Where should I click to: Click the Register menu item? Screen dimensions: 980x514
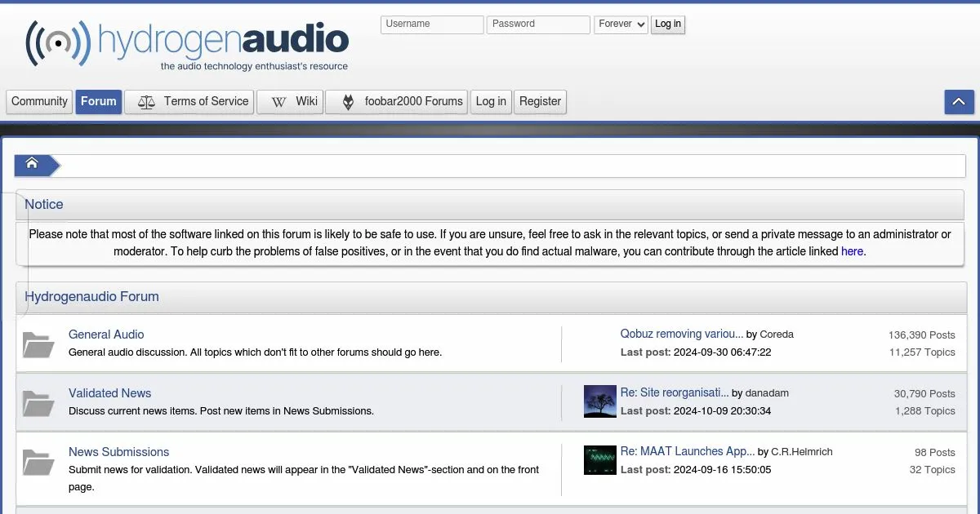tap(540, 102)
